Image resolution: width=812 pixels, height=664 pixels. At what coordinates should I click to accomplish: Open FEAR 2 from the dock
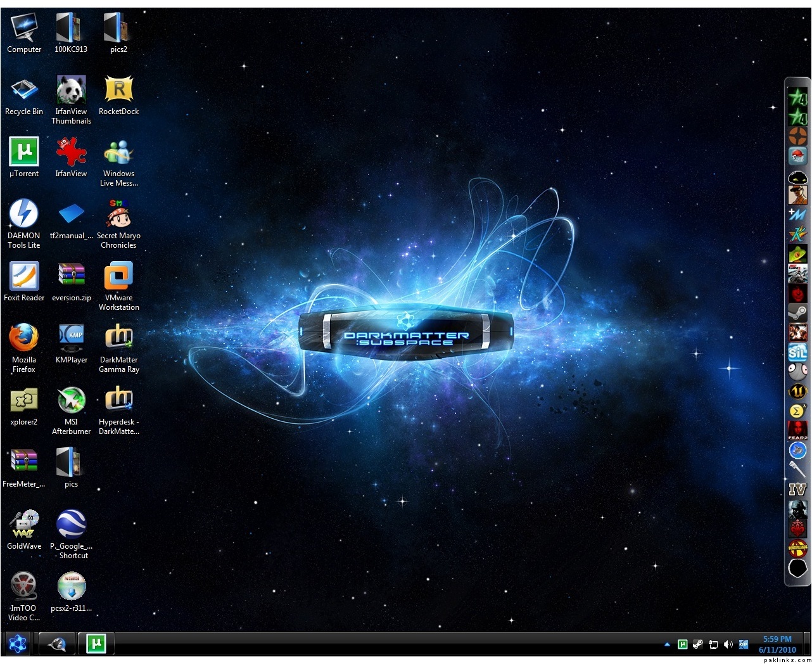point(797,430)
